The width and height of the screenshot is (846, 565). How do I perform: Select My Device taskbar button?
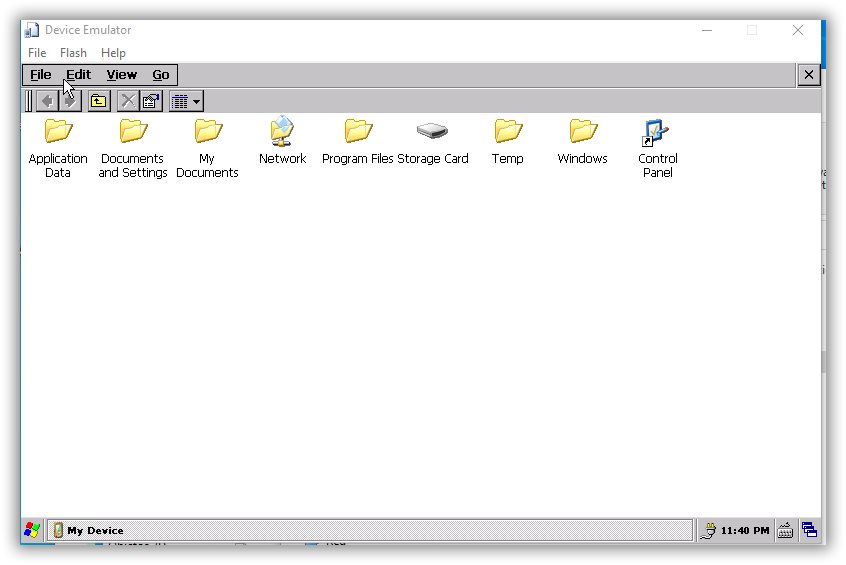(x=370, y=530)
